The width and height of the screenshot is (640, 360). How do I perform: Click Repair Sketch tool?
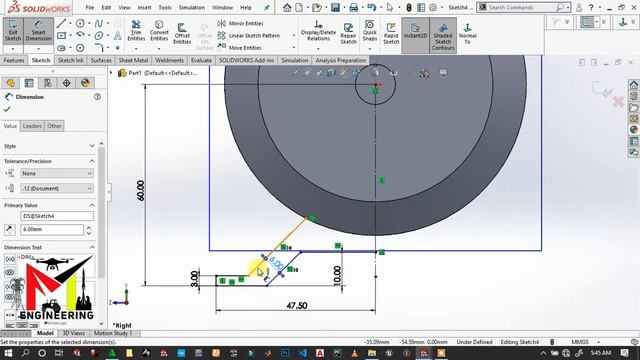pyautogui.click(x=348, y=33)
